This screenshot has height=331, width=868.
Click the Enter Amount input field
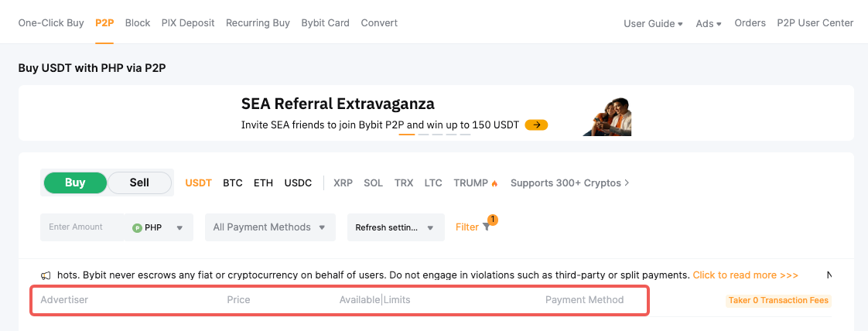(x=81, y=227)
